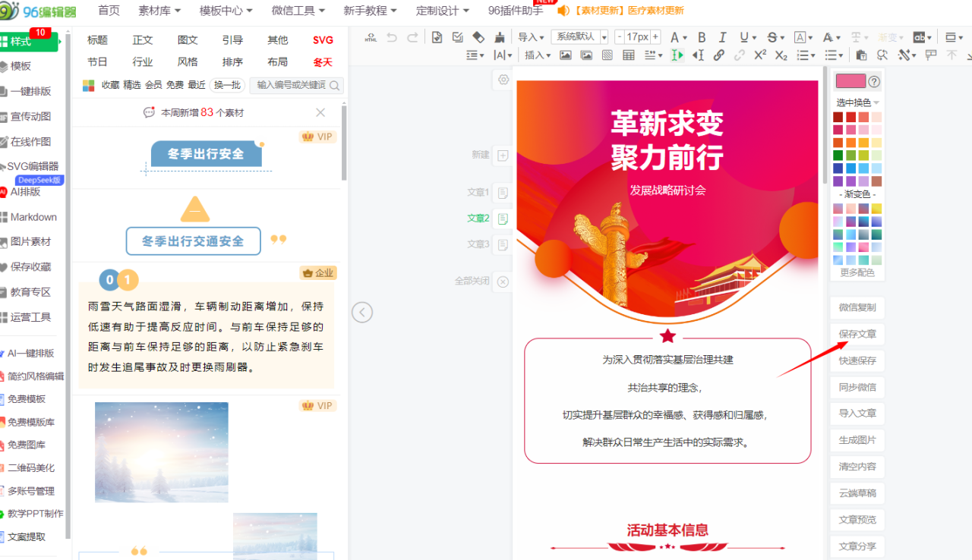Select the 免费 material filter

(175, 85)
